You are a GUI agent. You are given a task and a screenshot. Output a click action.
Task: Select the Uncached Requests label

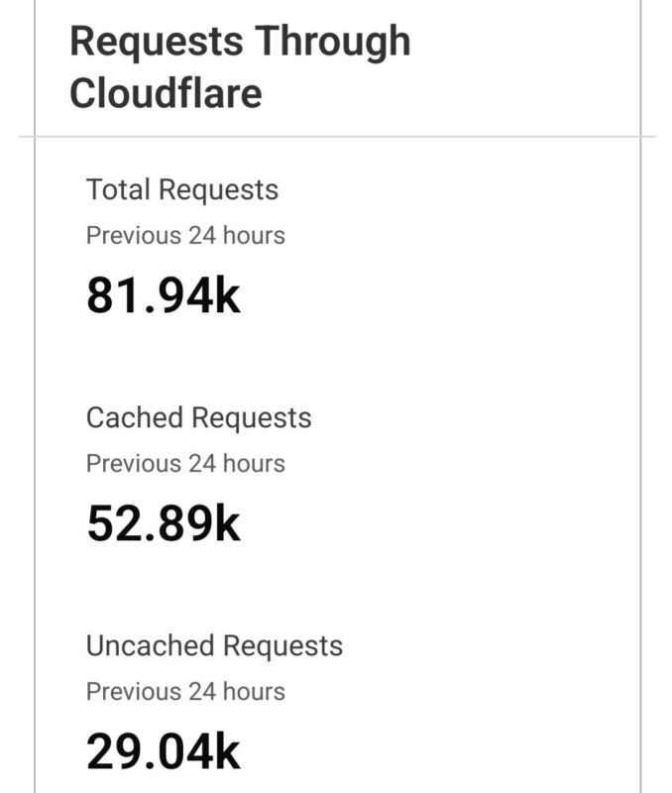pyautogui.click(x=214, y=645)
